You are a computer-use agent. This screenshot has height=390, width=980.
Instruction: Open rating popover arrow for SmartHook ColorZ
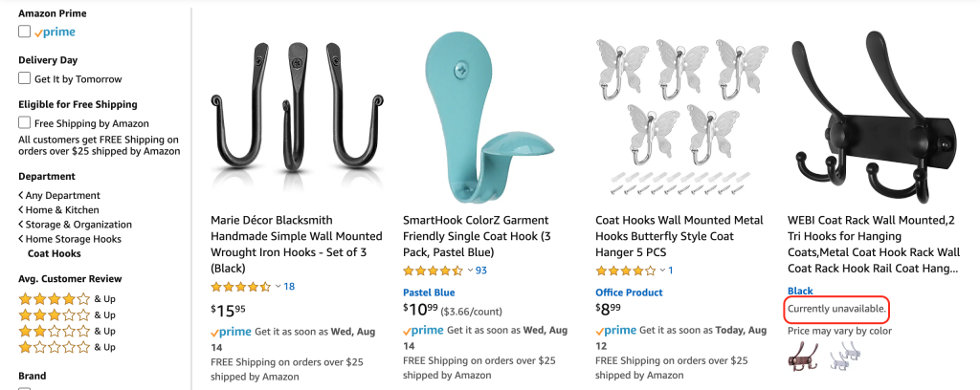pos(470,271)
